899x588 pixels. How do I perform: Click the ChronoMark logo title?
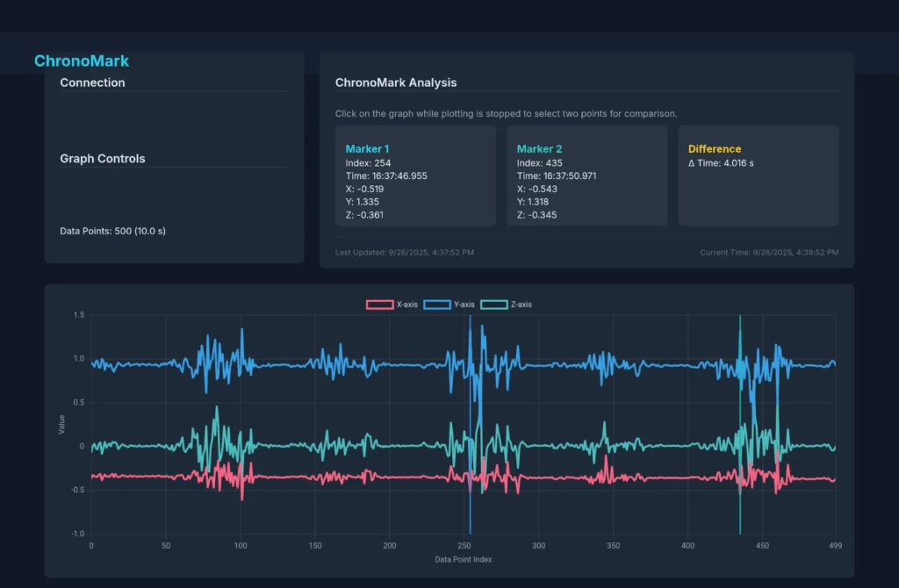[82, 61]
